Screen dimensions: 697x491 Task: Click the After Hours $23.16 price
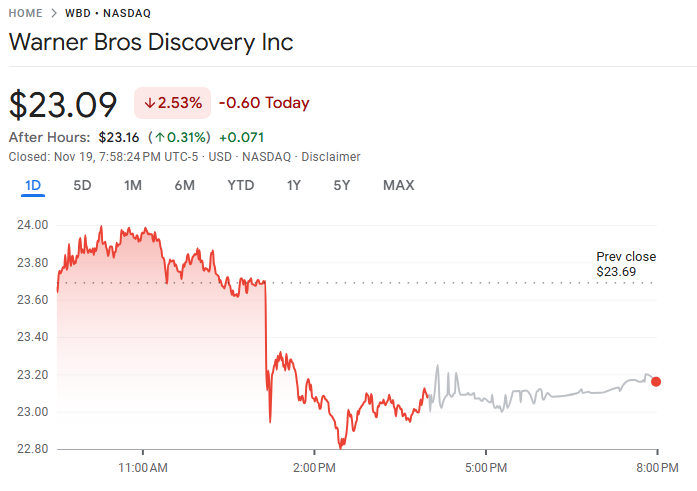click(x=119, y=137)
